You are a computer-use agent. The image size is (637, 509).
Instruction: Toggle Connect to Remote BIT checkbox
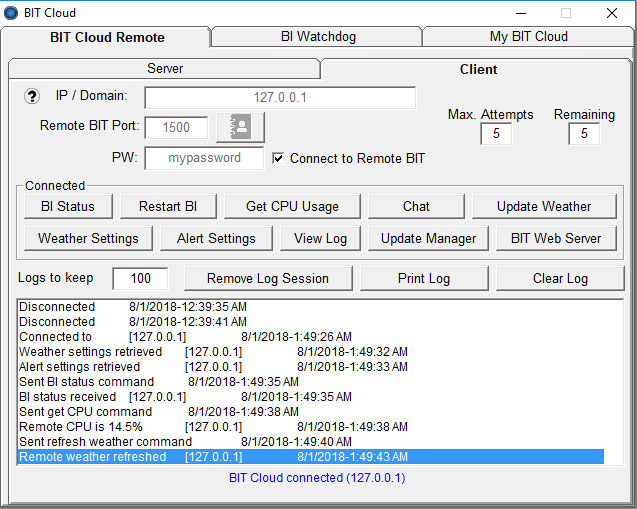pos(278,158)
